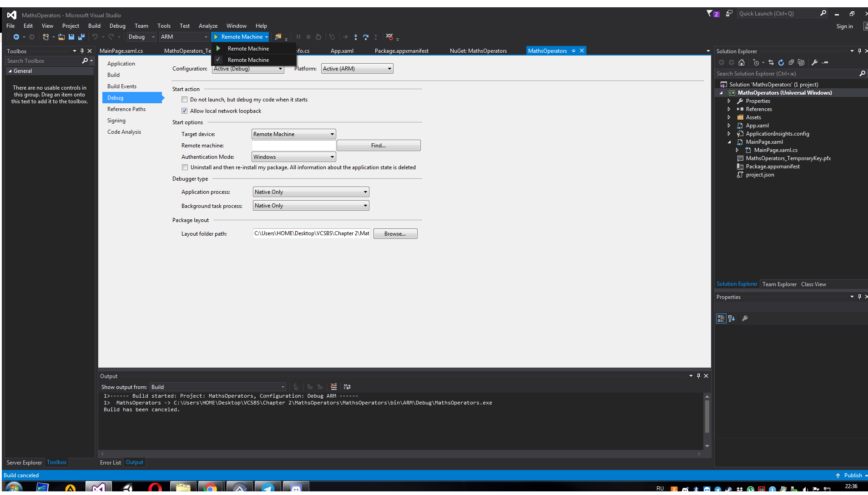This screenshot has width=868, height=495.
Task: Open the Show output from dropdown
Action: (x=218, y=387)
